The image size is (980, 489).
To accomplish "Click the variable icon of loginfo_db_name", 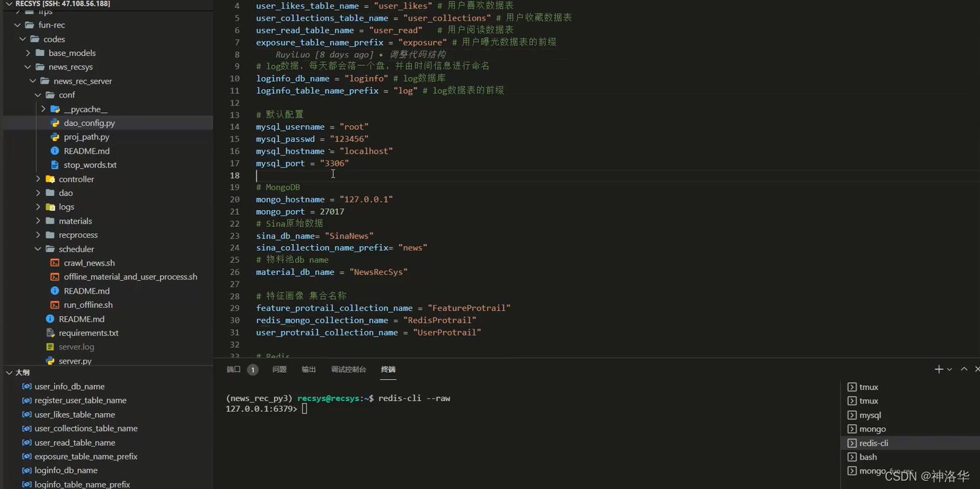I will click(x=26, y=470).
